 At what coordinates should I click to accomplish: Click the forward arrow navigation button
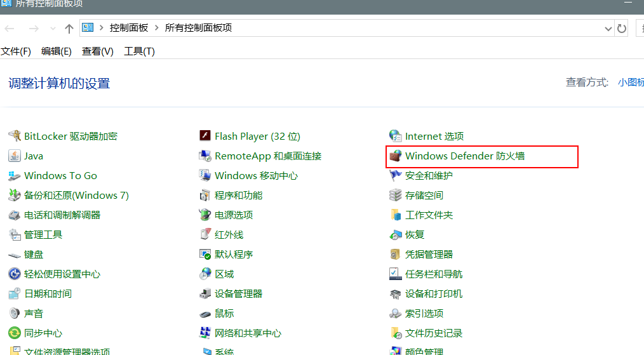pos(34,29)
